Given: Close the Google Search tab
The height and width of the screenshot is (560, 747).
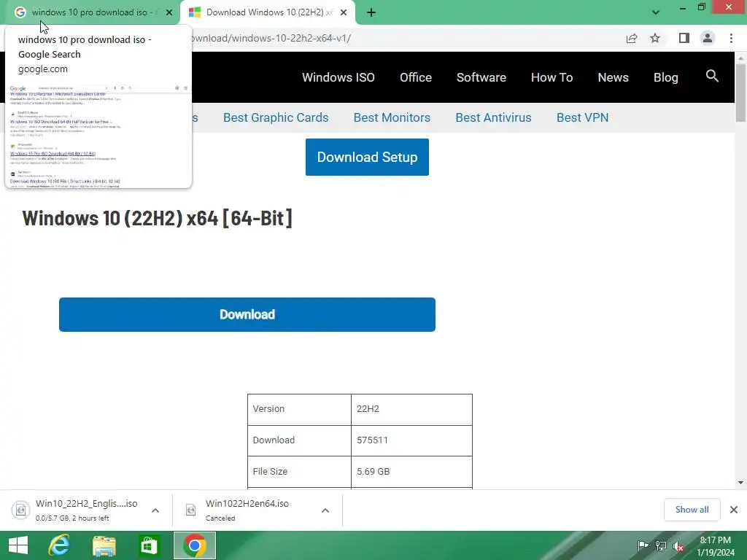Looking at the screenshot, I should 169,13.
